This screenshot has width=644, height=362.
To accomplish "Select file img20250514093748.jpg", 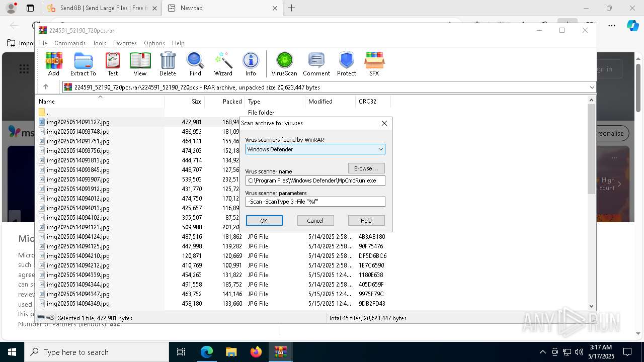I will click(x=78, y=132).
